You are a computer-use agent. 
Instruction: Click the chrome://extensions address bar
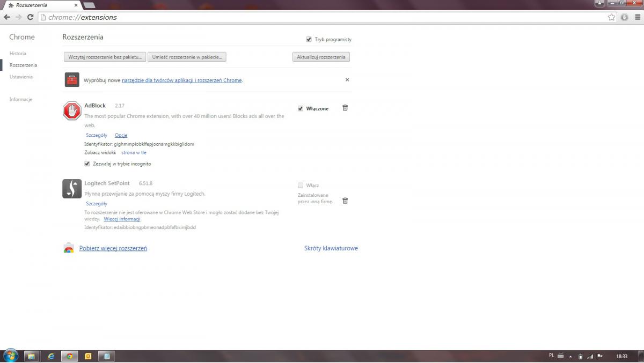point(326,17)
